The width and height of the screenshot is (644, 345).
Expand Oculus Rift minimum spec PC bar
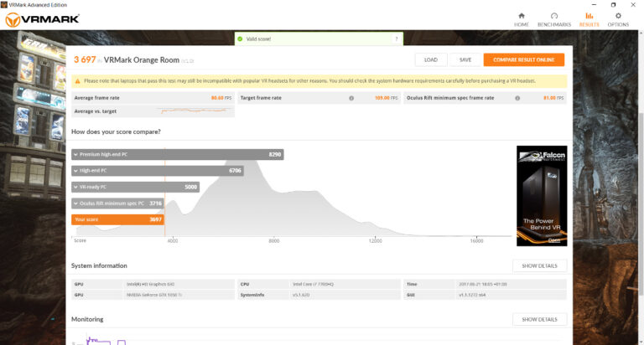tap(117, 203)
